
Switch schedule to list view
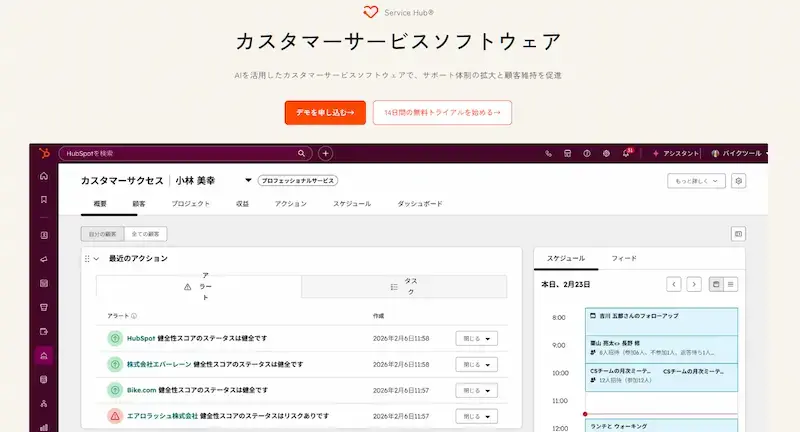731,285
